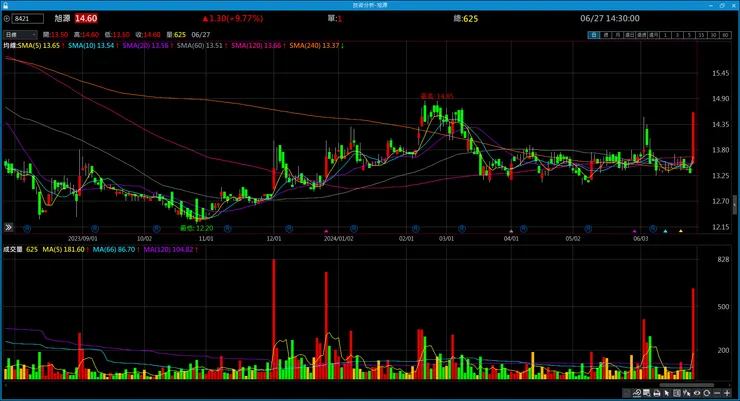
Task: Click the month marker icon near 04/01
Action: coord(523,229)
